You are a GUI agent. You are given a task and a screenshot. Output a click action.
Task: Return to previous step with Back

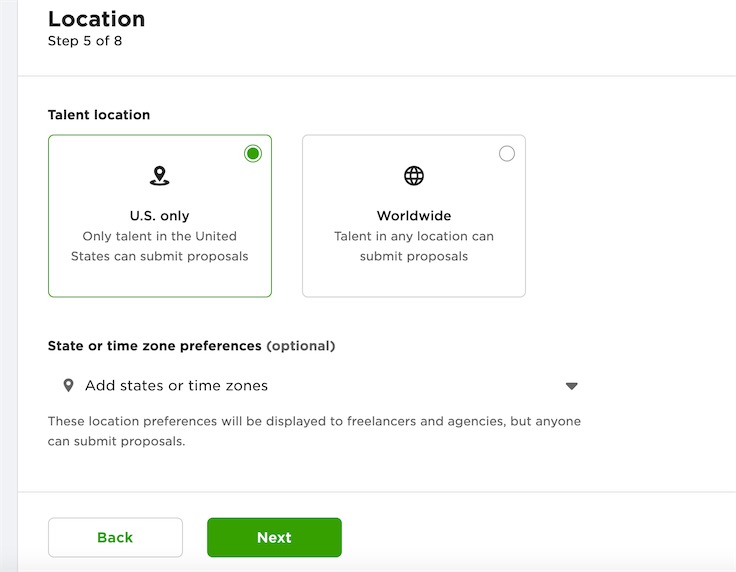pyautogui.click(x=115, y=537)
